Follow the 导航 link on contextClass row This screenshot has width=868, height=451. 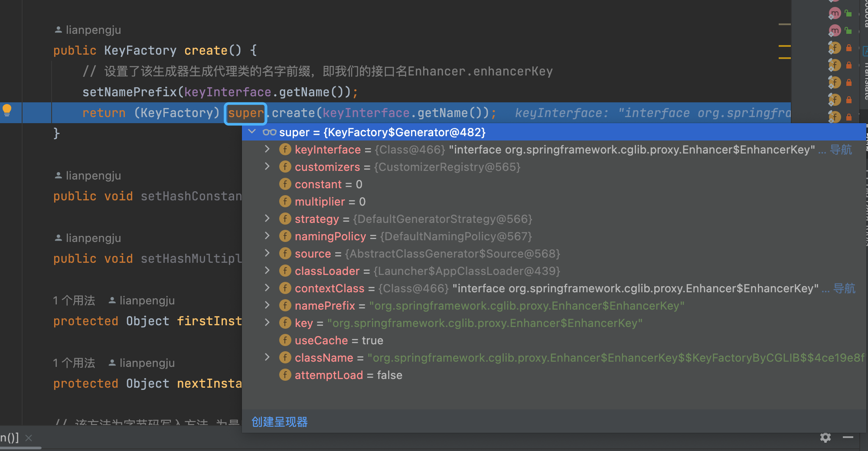click(x=844, y=288)
